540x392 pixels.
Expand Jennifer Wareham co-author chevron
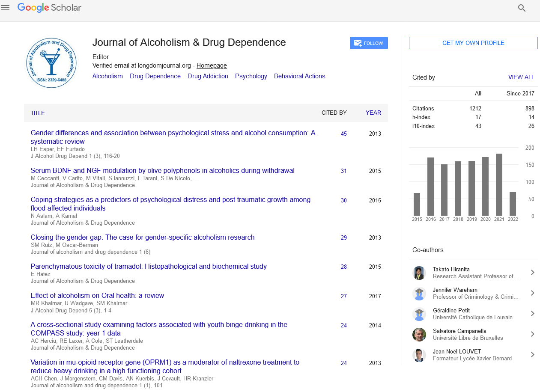click(532, 293)
